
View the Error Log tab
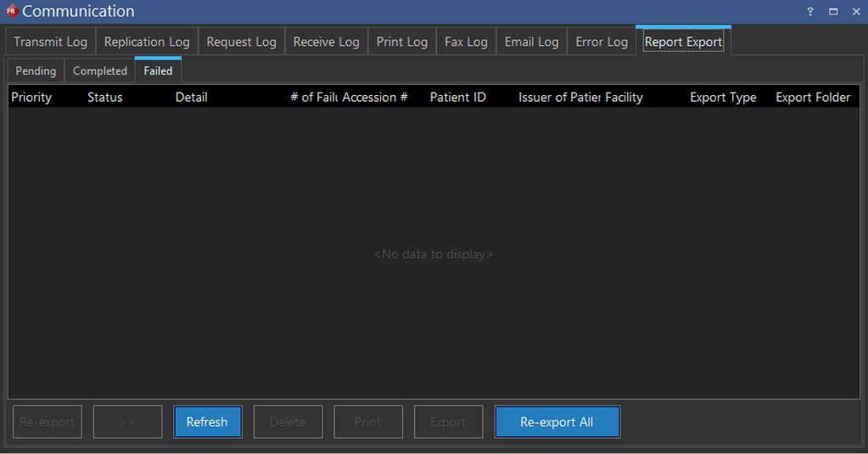(x=602, y=42)
